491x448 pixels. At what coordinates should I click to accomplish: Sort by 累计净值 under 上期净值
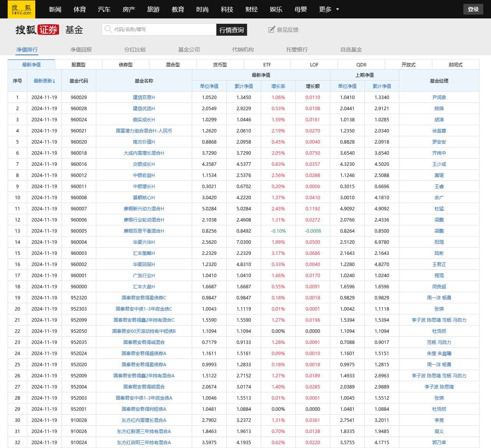[x=382, y=86]
